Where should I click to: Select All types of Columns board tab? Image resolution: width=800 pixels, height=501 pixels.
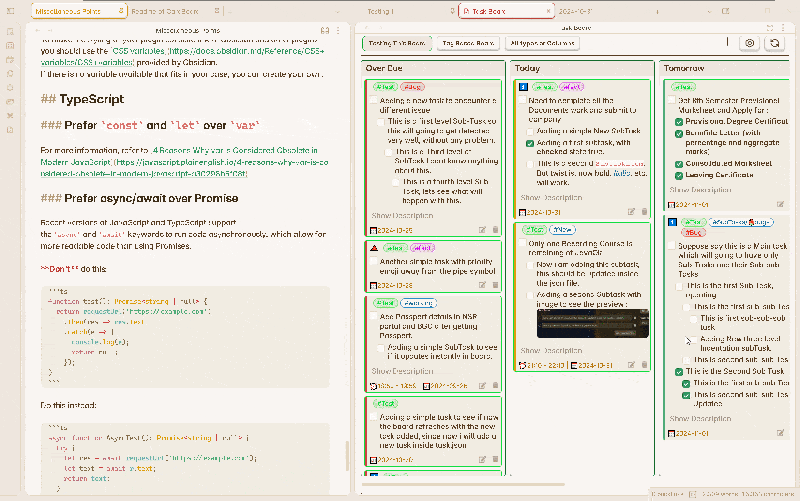pos(542,43)
